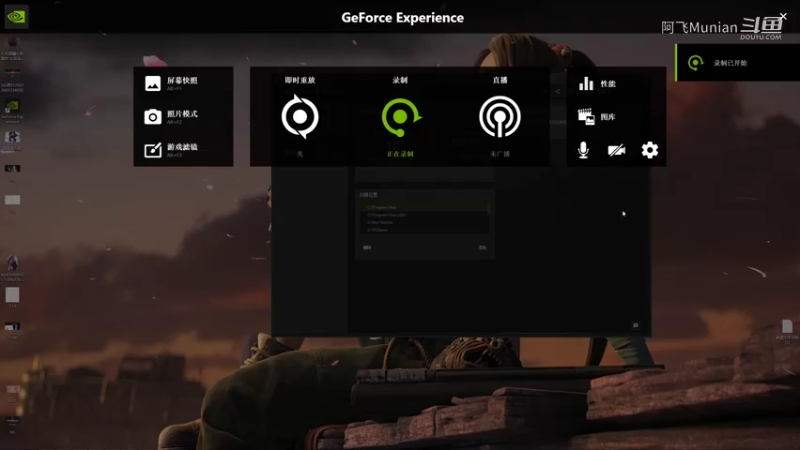
Task: Click the 即时重放 instant replay icon
Action: [x=300, y=117]
